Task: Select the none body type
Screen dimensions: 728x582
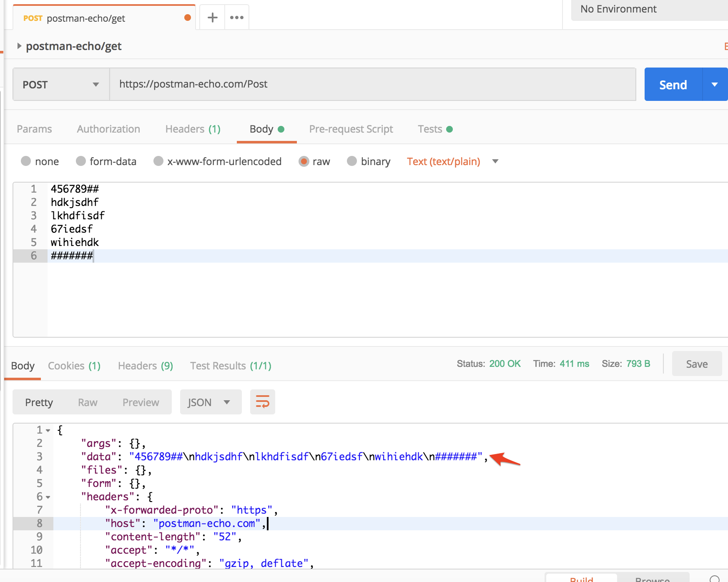Action: tap(26, 161)
